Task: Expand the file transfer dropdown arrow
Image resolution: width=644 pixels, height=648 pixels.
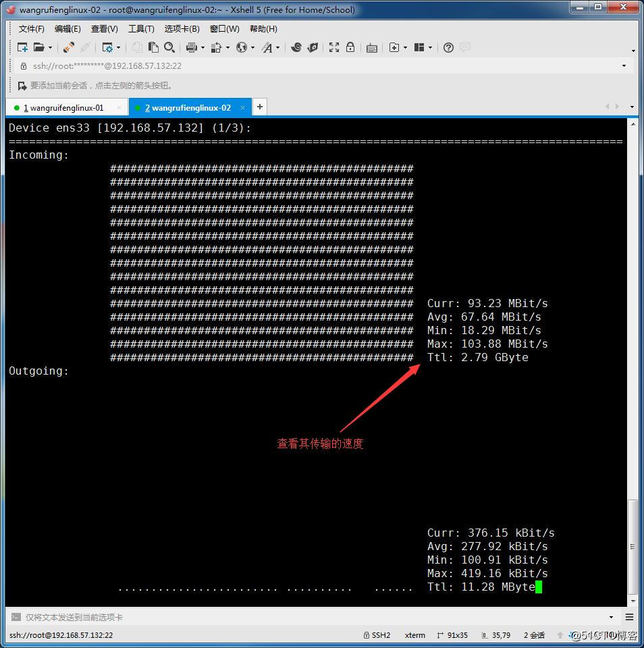Action: click(x=227, y=48)
